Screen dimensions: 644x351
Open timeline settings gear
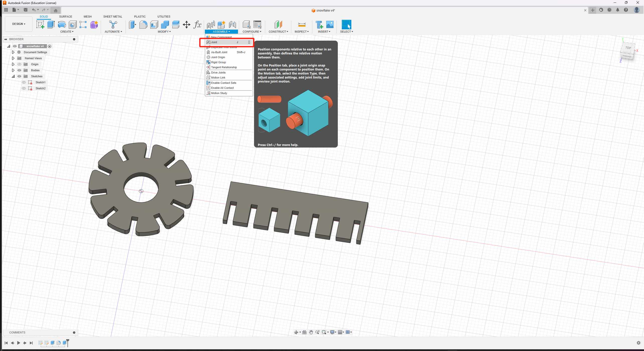[x=638, y=343]
